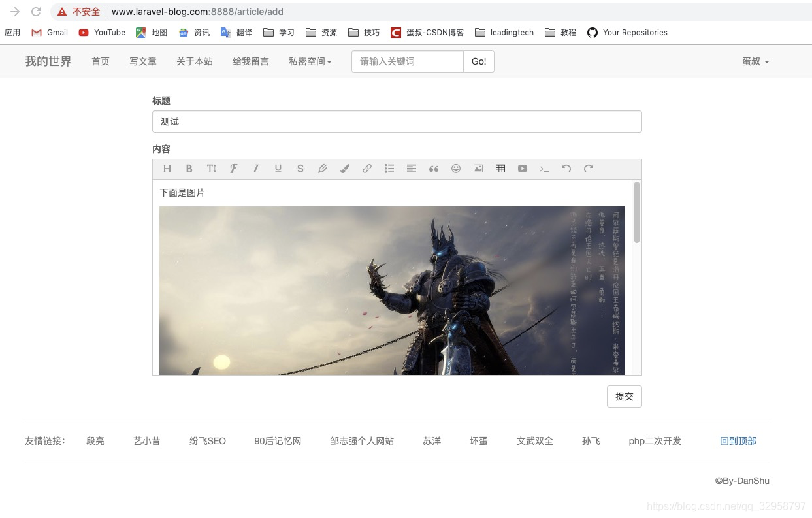Screen dimensions: 812x518
Task: Go to the 写文章 menu item
Action: (143, 61)
